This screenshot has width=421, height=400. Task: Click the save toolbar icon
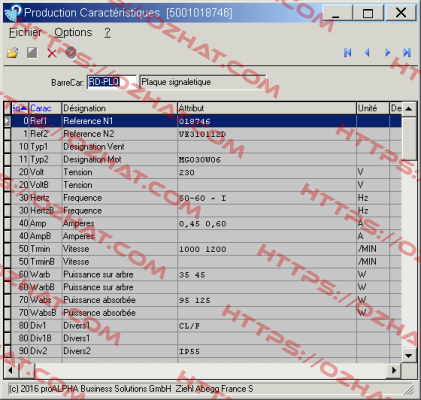coord(32,53)
